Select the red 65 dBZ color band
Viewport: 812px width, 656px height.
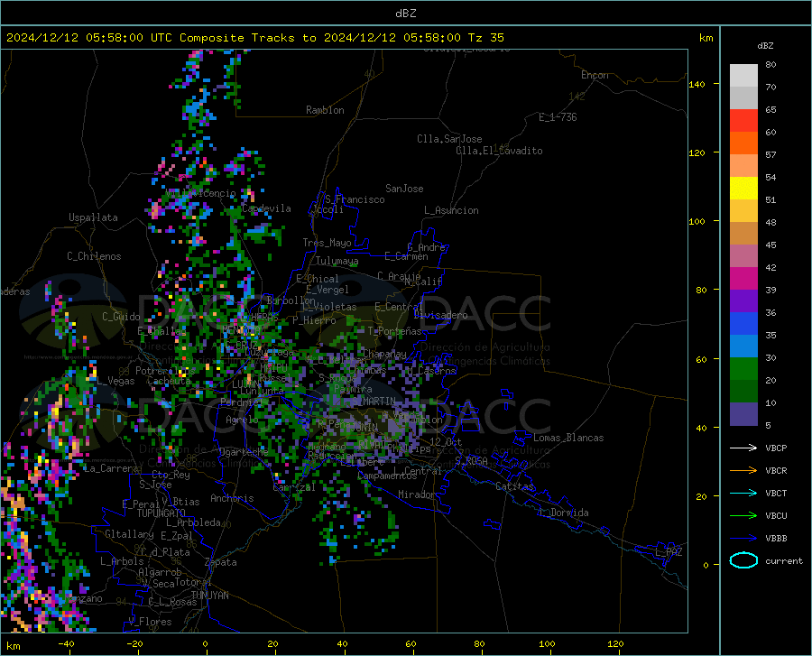743,120
